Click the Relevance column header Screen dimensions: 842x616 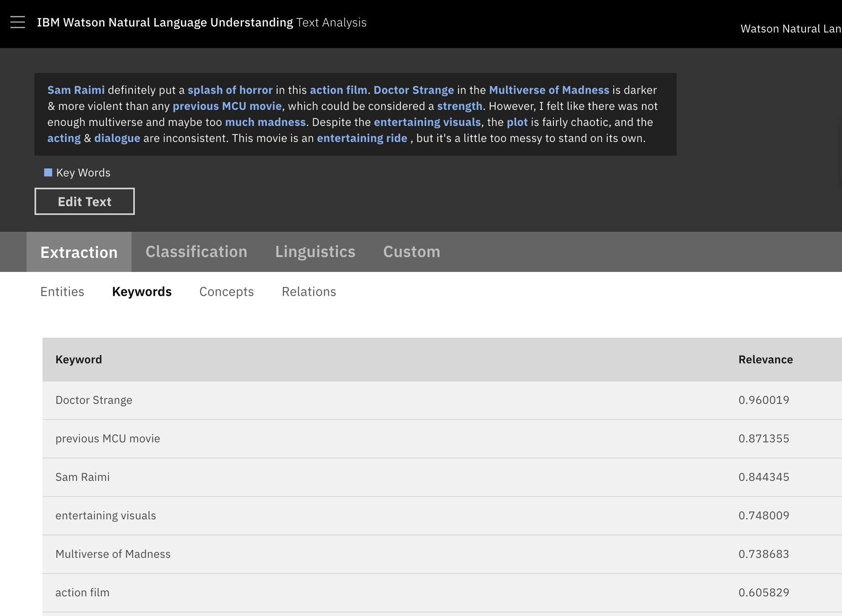click(765, 360)
